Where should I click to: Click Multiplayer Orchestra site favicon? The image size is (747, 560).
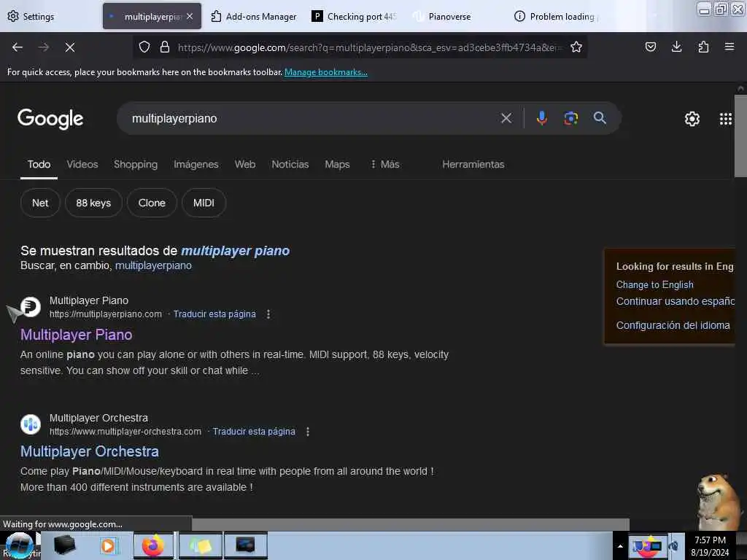point(31,424)
